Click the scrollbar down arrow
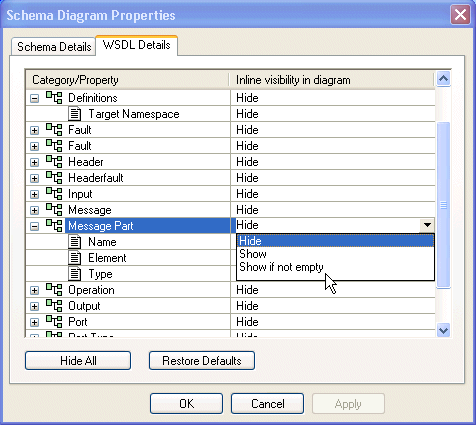 point(443,330)
